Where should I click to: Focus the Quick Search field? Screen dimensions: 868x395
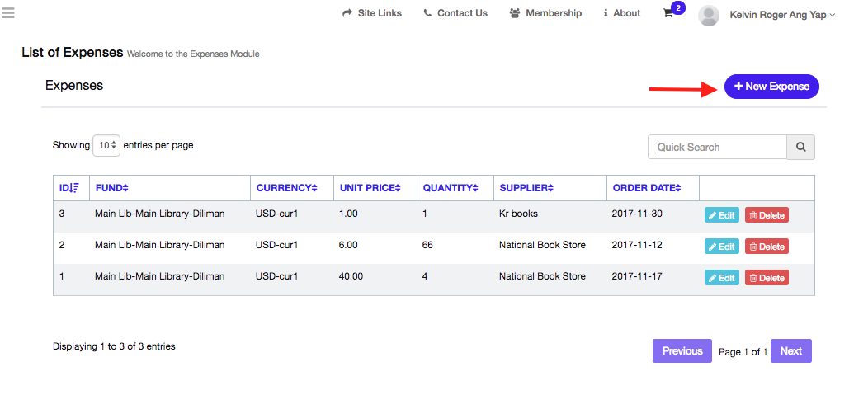717,148
